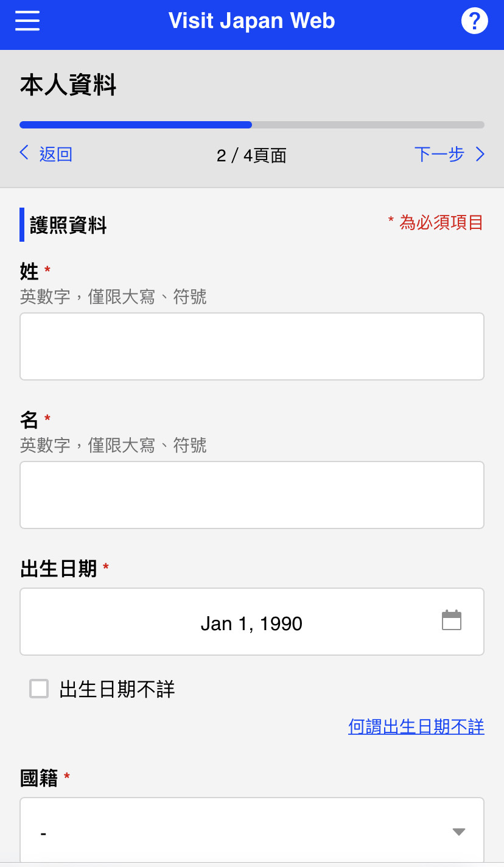This screenshot has width=504, height=867.
Task: Click the 出生日期不詳 checkbox label text
Action: click(x=117, y=689)
